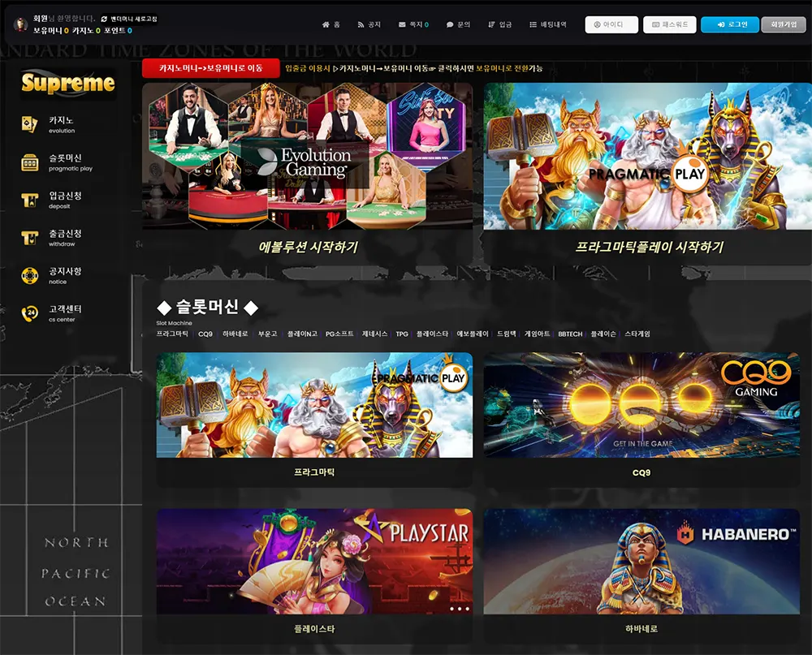
Task: Select 하바네로 in slot provider tabs
Action: [235, 334]
